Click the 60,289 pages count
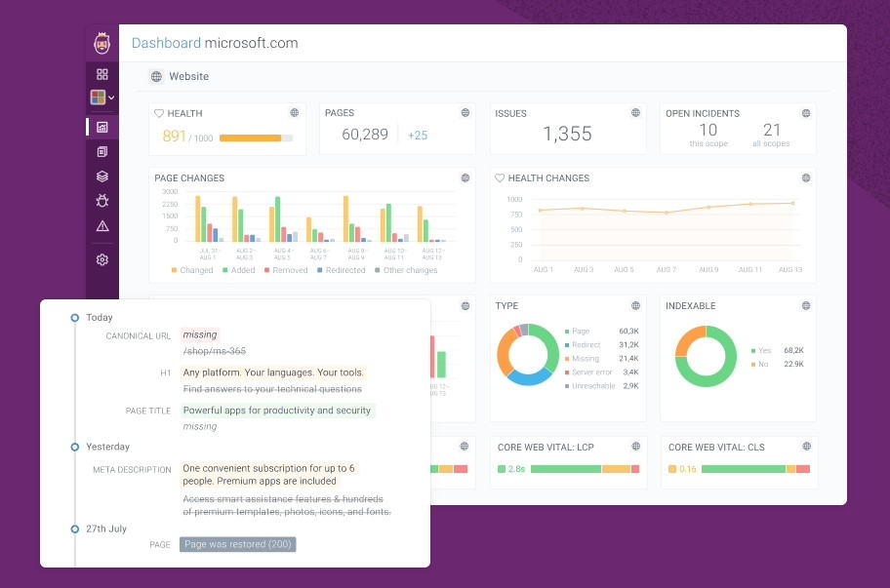Viewport: 890px width, 588px height. tap(365, 135)
